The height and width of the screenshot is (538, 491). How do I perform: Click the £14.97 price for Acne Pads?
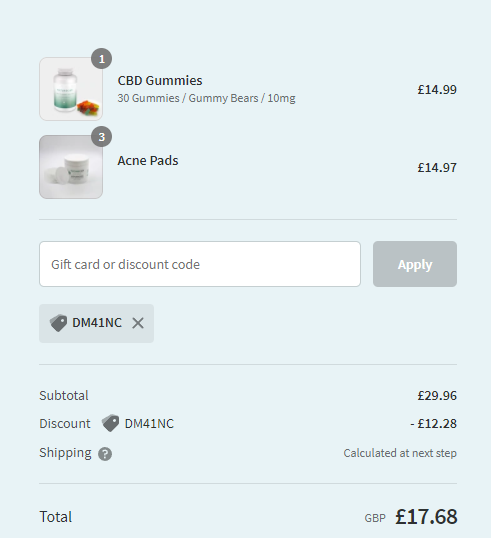[437, 167]
